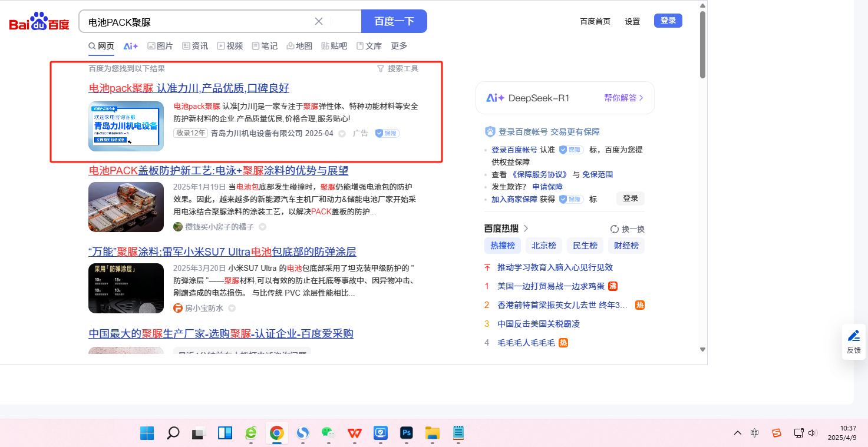Switch to the 图片 search tab
Viewport: 868px width, 447px height.
point(160,46)
